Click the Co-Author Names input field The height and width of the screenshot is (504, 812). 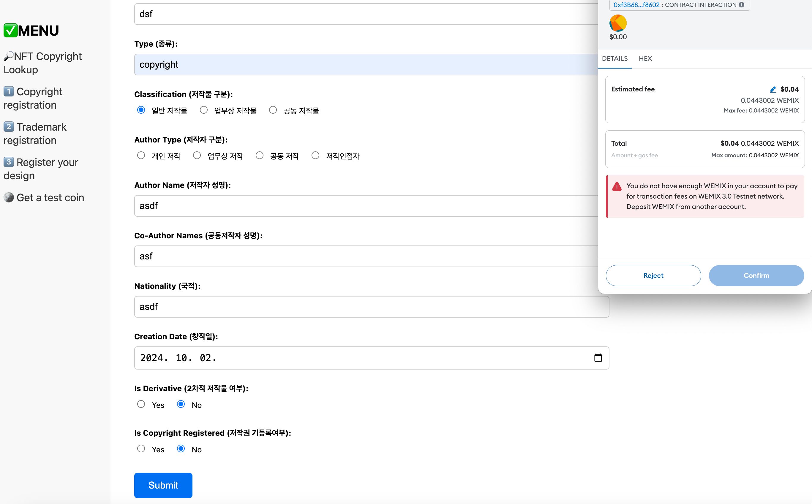(366, 256)
